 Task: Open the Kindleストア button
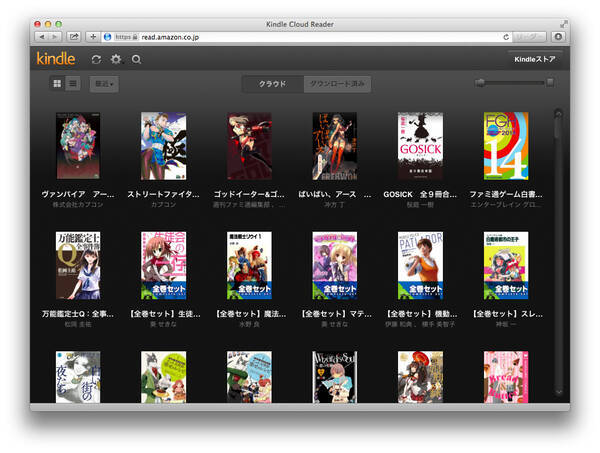coord(535,59)
